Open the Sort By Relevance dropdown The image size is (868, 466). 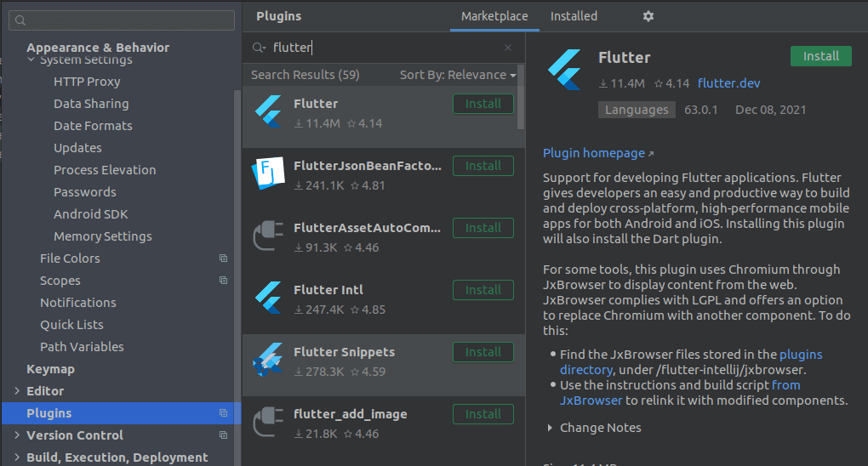[x=458, y=75]
